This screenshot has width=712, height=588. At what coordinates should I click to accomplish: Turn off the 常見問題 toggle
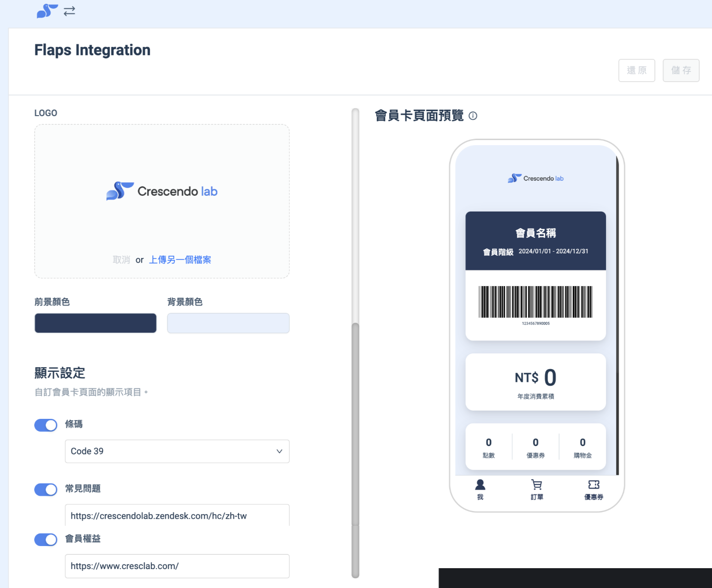click(46, 489)
